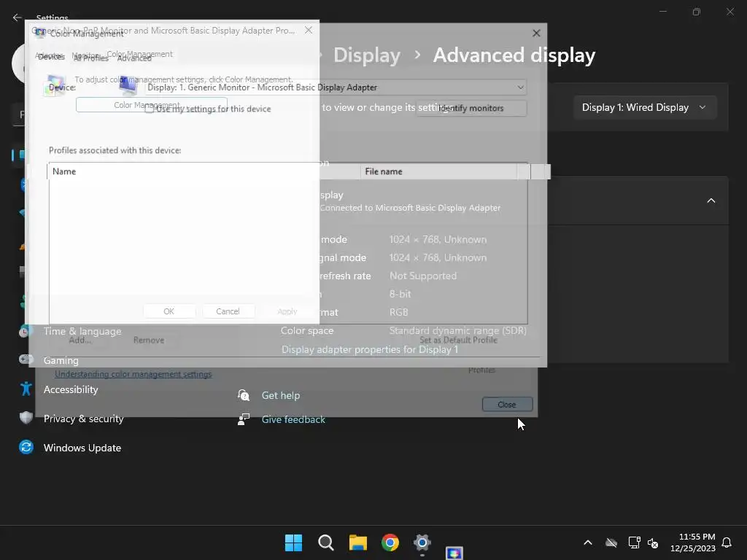The image size is (747, 560).
Task: Go back using the Settings back arrow
Action: pyautogui.click(x=18, y=17)
